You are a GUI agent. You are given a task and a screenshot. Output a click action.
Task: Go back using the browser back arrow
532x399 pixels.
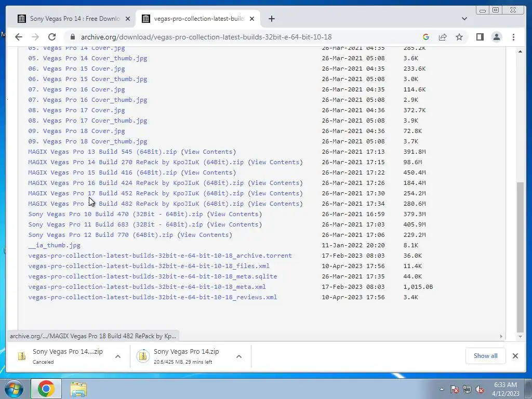pyautogui.click(x=19, y=37)
